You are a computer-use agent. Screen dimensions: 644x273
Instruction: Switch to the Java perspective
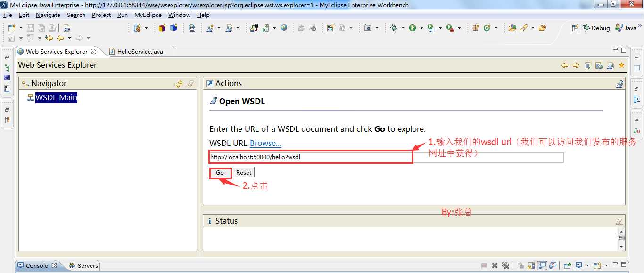tap(626, 28)
